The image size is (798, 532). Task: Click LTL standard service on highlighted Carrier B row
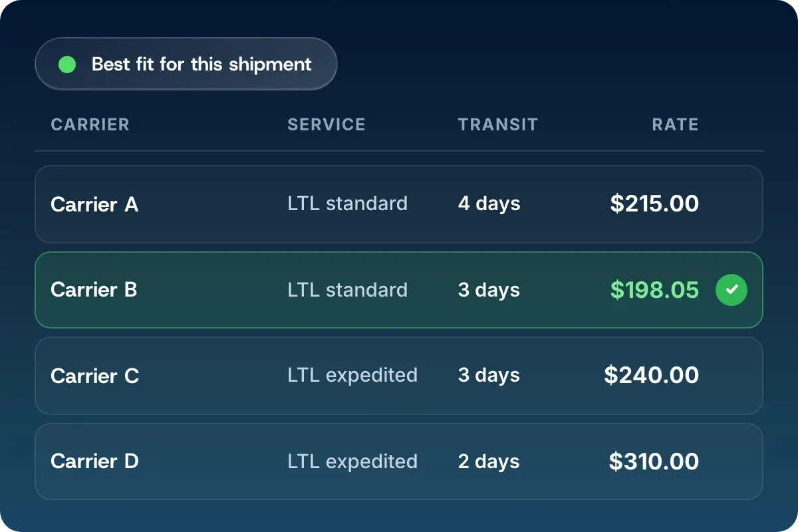pyautogui.click(x=347, y=290)
